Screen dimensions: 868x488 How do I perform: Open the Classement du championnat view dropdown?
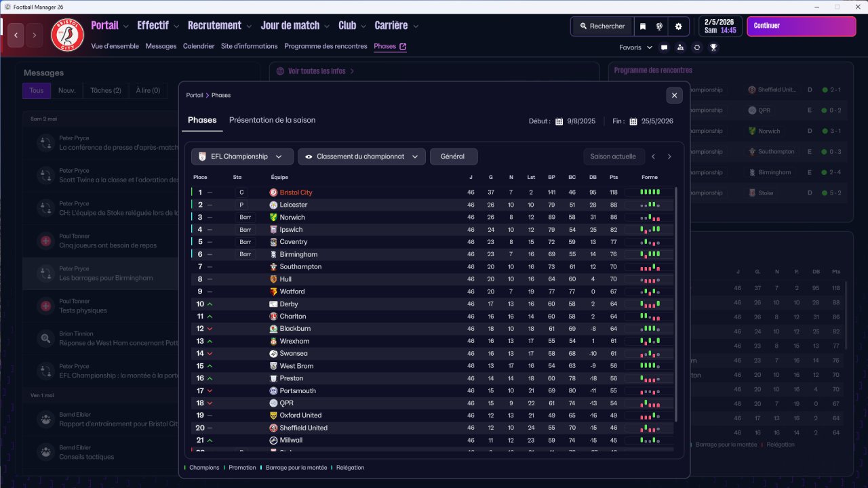point(361,157)
